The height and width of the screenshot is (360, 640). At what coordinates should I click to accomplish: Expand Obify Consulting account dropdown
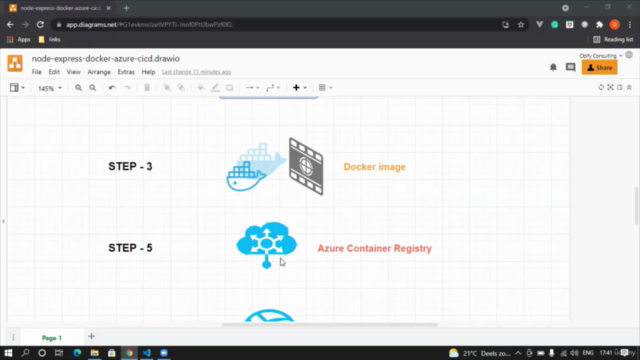(x=601, y=56)
